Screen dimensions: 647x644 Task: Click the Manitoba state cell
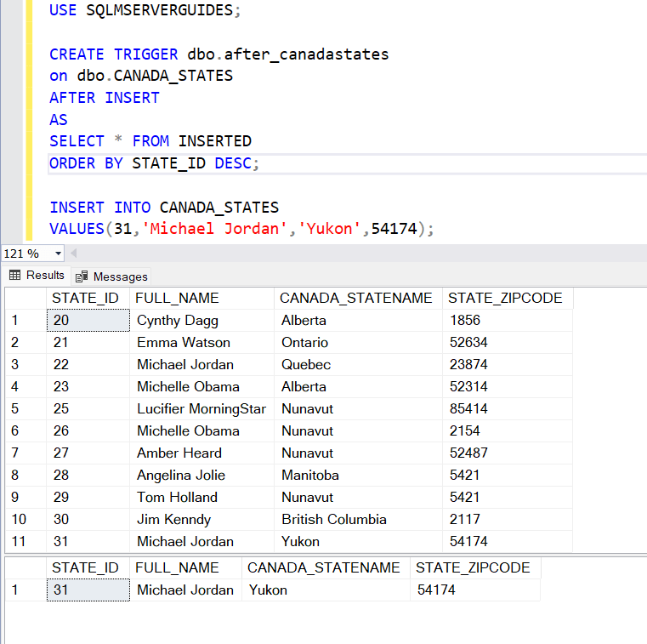click(358, 476)
